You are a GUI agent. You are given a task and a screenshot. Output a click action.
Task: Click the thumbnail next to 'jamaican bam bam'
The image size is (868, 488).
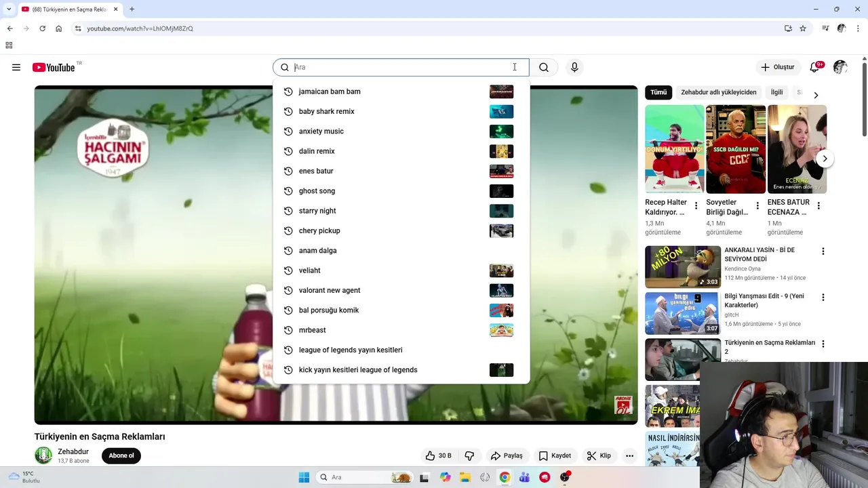coord(501,91)
